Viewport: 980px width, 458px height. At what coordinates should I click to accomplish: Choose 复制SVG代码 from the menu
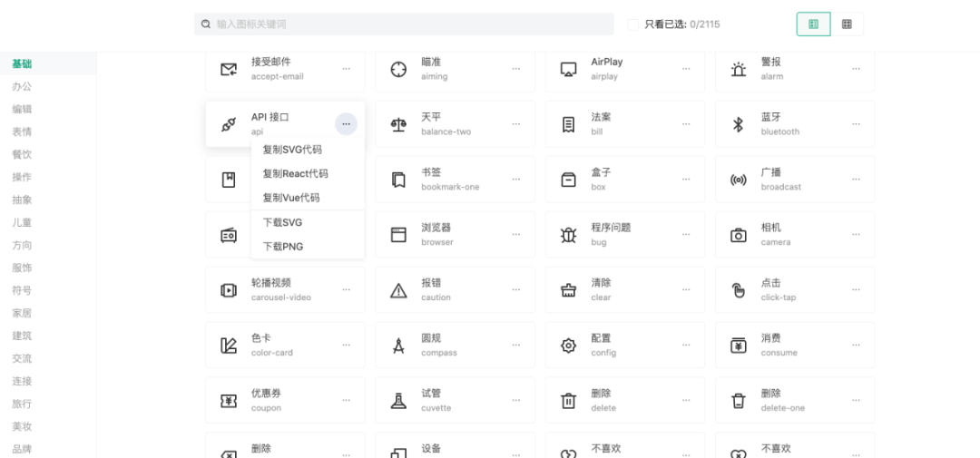308,150
